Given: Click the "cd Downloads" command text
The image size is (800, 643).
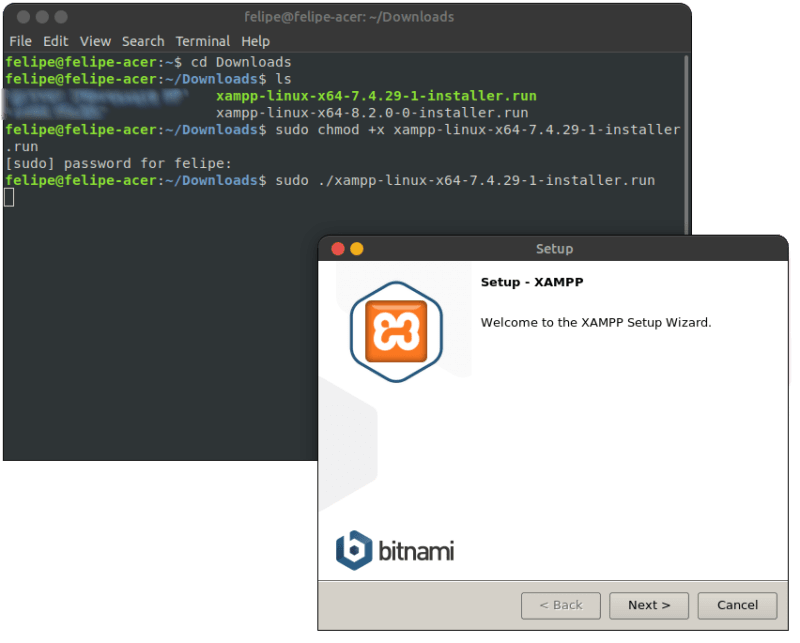Looking at the screenshot, I should point(241,62).
